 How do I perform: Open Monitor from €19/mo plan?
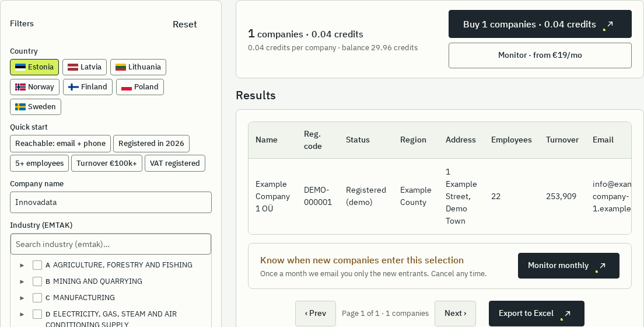pos(540,55)
